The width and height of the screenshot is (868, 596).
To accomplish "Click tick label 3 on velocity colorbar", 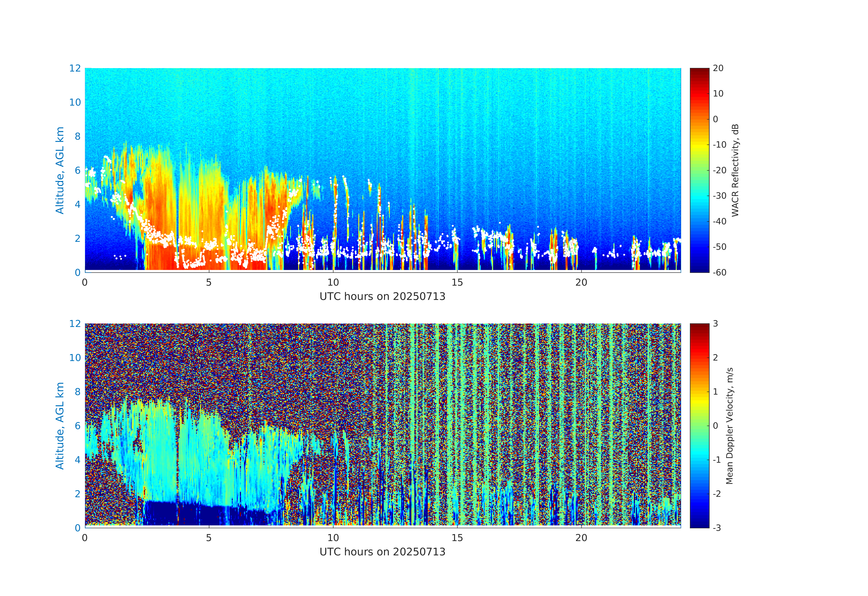I will tap(715, 324).
